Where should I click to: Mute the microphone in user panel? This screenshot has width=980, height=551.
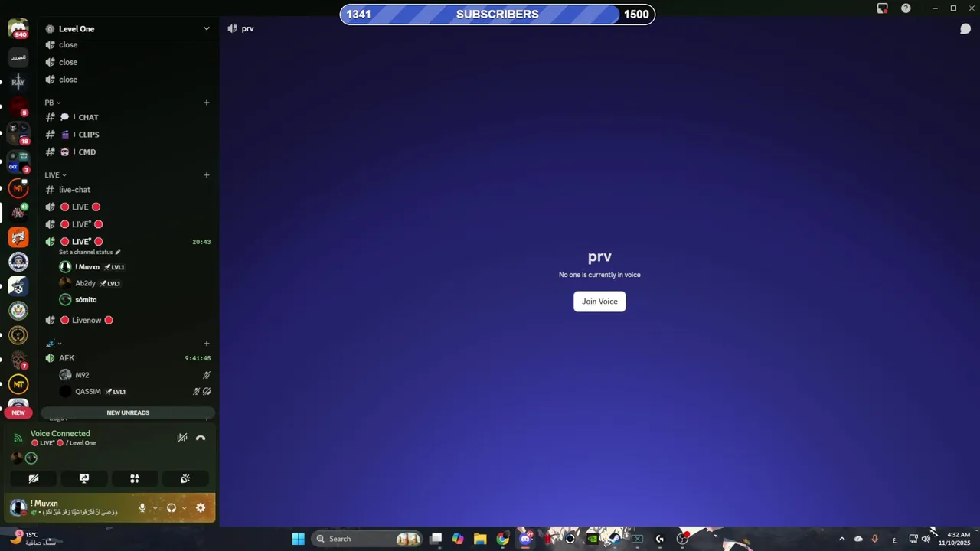(x=142, y=507)
